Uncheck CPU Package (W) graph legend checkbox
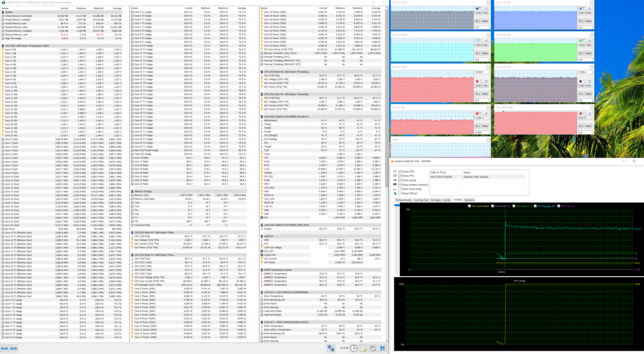Image resolution: width=644 pixels, height=354 pixels. click(x=535, y=206)
